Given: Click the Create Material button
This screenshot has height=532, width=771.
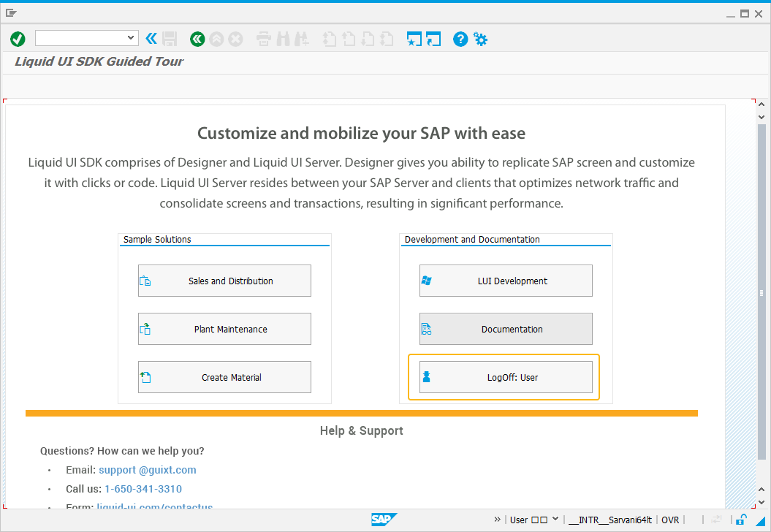Looking at the screenshot, I should (x=224, y=377).
